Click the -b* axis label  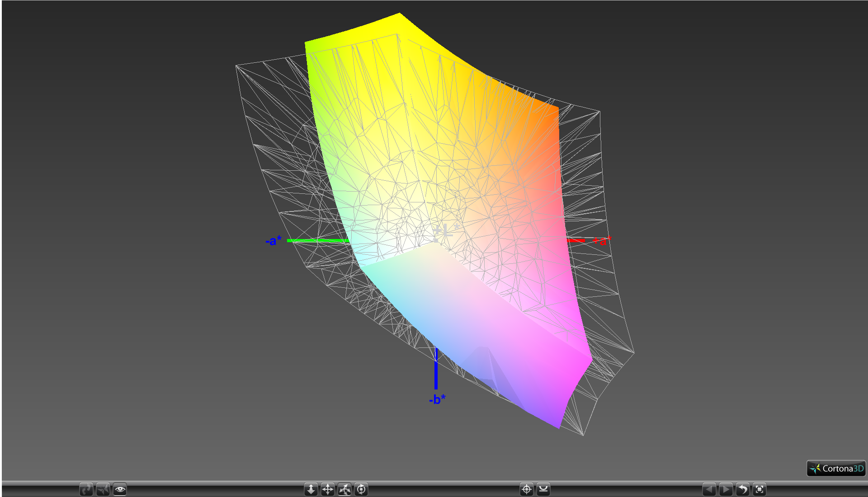[x=437, y=399]
